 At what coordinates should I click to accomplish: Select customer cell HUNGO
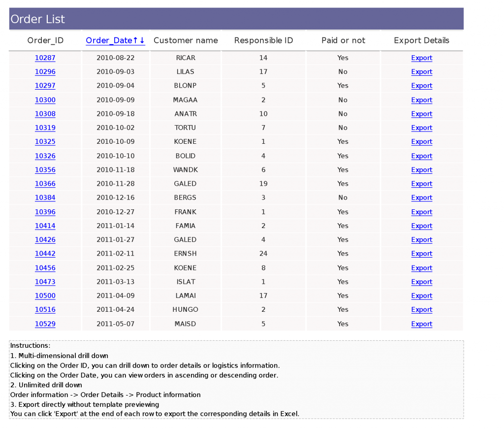[185, 309]
